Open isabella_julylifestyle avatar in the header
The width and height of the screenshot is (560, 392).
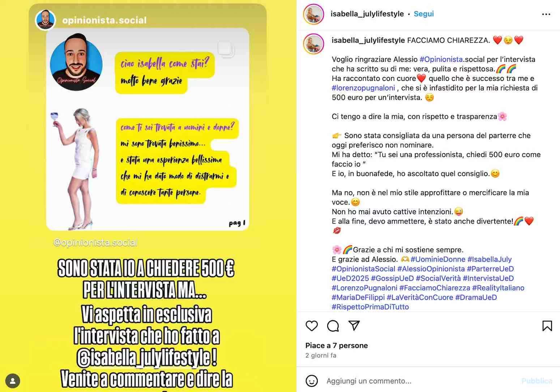(314, 14)
